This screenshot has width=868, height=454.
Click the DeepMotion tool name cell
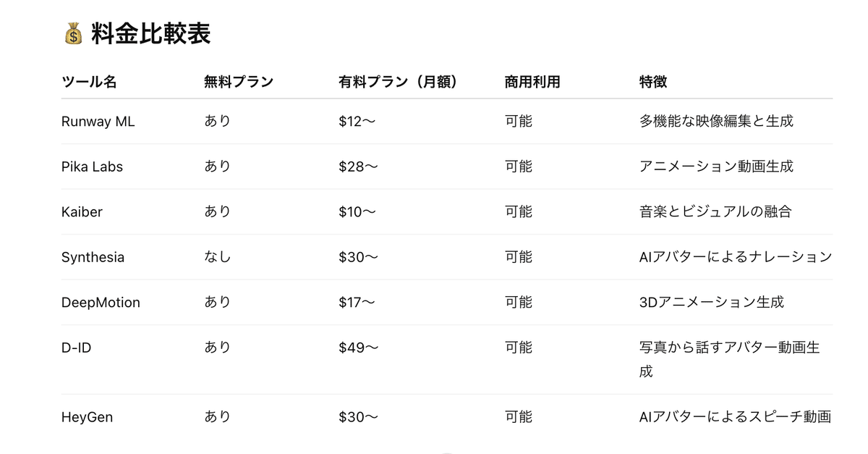point(101,302)
